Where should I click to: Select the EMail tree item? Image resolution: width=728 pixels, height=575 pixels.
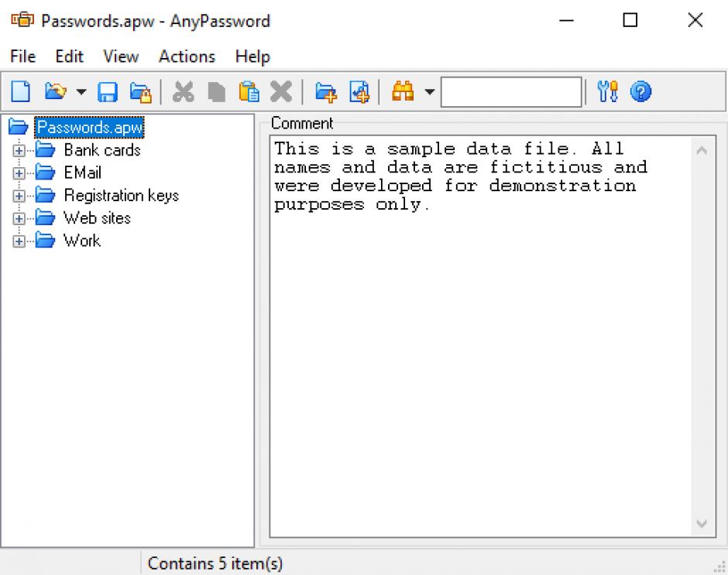[x=83, y=173]
